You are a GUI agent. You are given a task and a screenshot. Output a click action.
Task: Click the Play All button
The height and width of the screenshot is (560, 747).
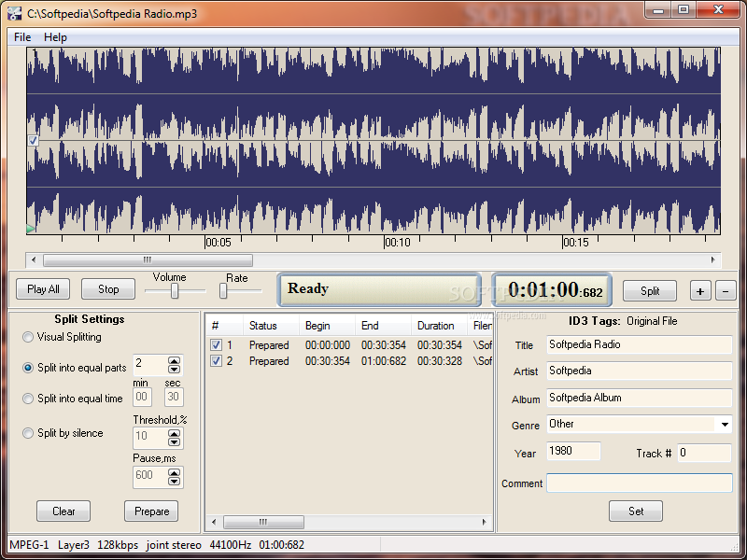(43, 289)
